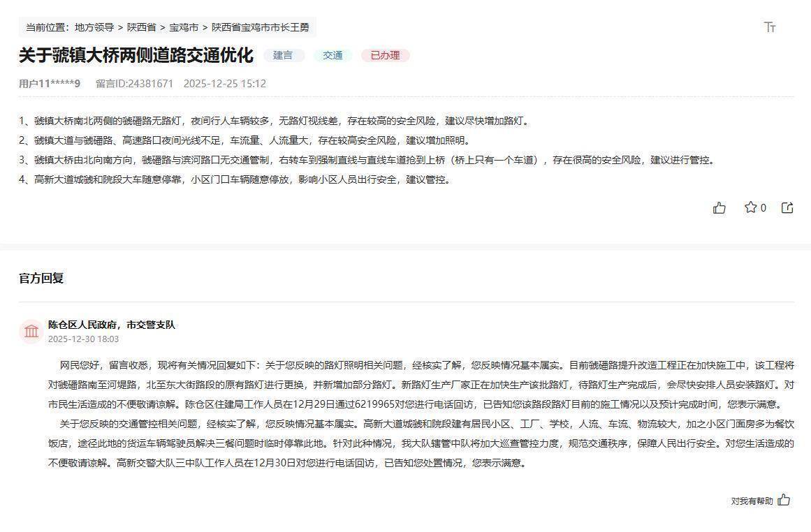Mark reply with 对我有帮助 text
The image size is (811, 532).
click(x=752, y=501)
